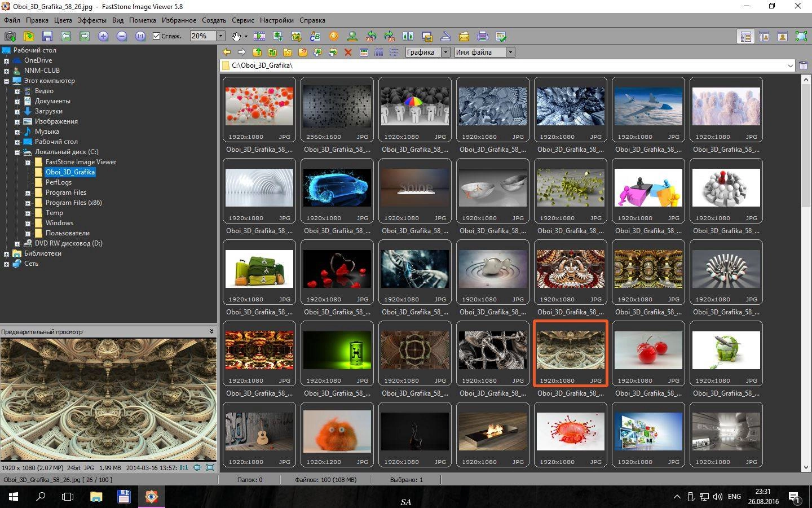Image resolution: width=812 pixels, height=508 pixels.
Task: Click the email envelope icon
Action: [464, 36]
